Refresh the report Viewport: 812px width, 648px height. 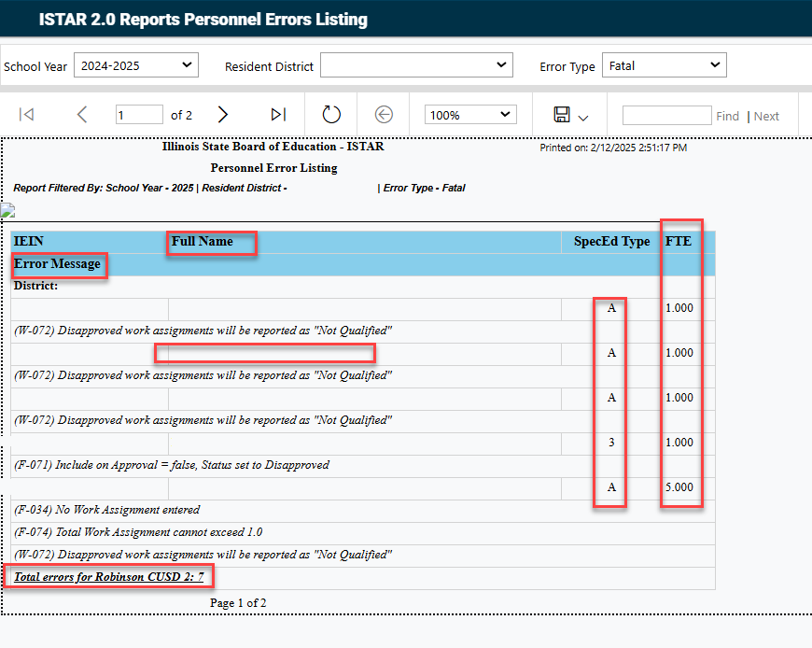[331, 115]
